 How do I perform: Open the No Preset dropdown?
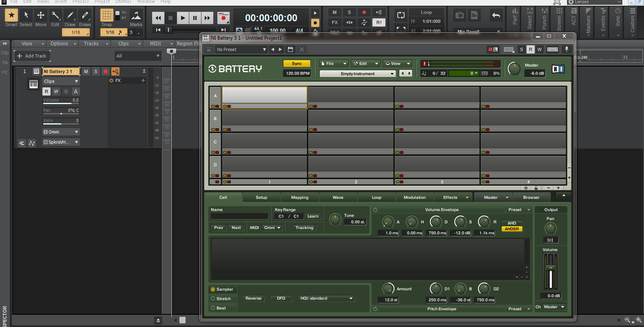(x=241, y=49)
